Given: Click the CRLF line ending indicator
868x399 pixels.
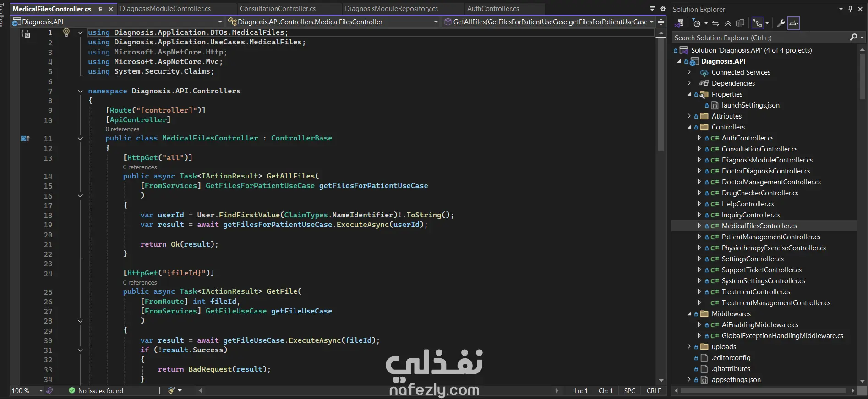Looking at the screenshot, I should (x=654, y=391).
